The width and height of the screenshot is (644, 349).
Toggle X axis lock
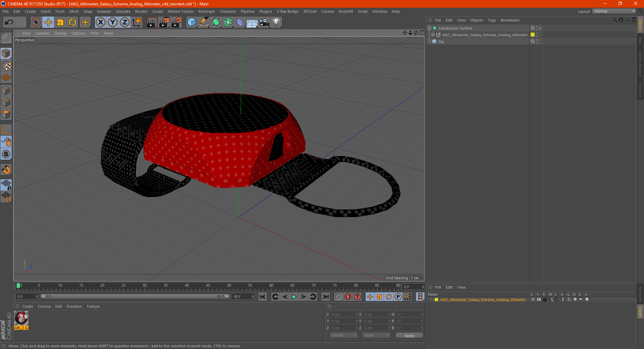100,22
